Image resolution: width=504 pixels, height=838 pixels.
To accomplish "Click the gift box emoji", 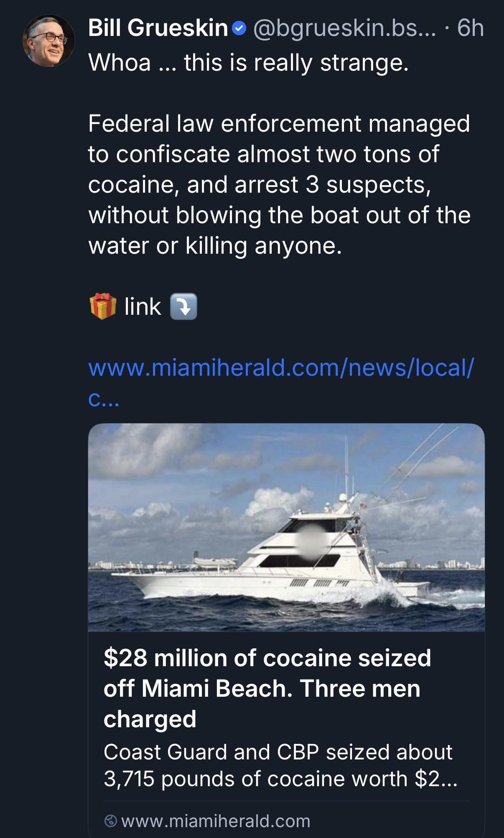I will pos(102,306).
